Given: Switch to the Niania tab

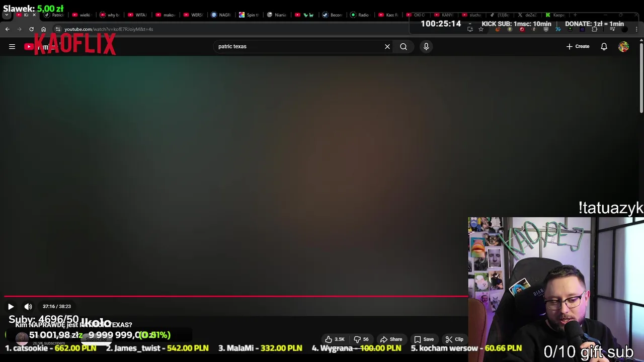Looking at the screenshot, I should tap(276, 15).
